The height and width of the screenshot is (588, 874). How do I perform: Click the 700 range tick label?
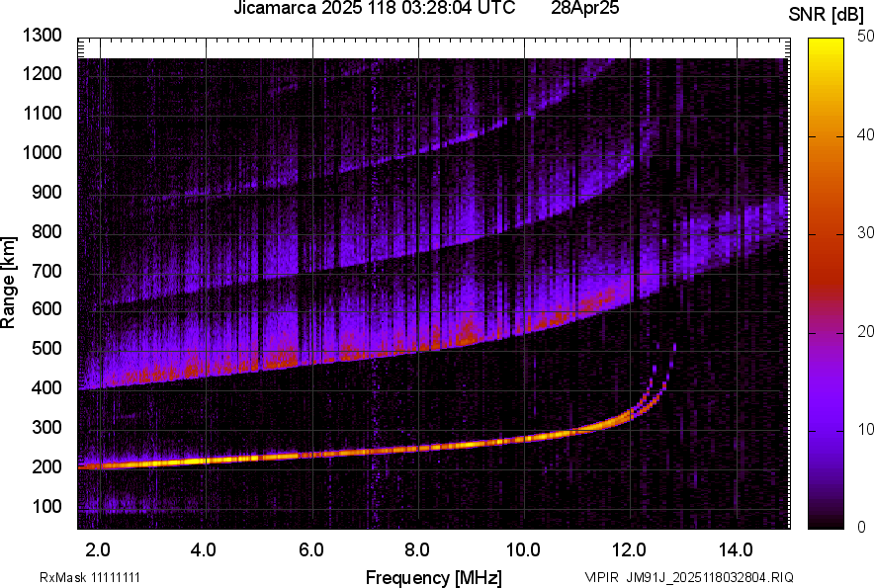(x=46, y=271)
